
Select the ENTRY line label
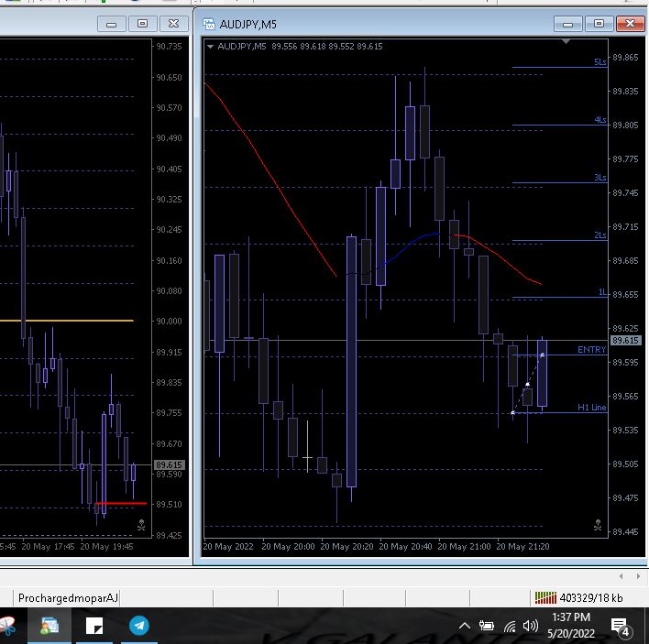click(x=591, y=350)
